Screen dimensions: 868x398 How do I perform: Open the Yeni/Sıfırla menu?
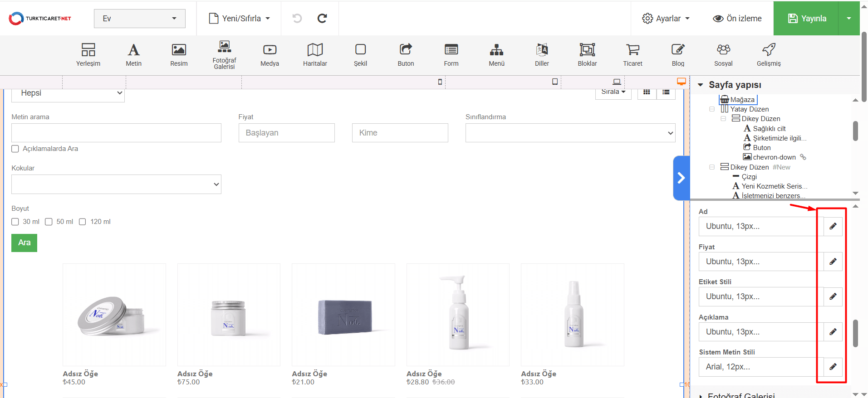point(239,19)
